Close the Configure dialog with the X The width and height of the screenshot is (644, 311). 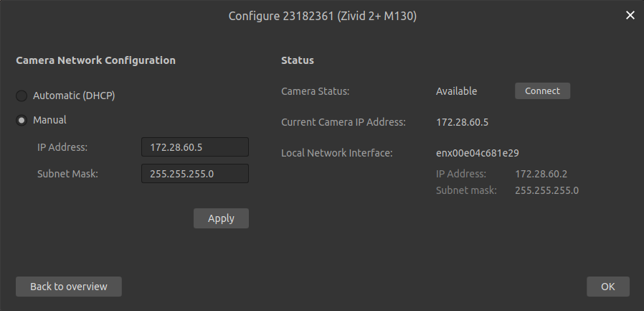[x=630, y=15]
